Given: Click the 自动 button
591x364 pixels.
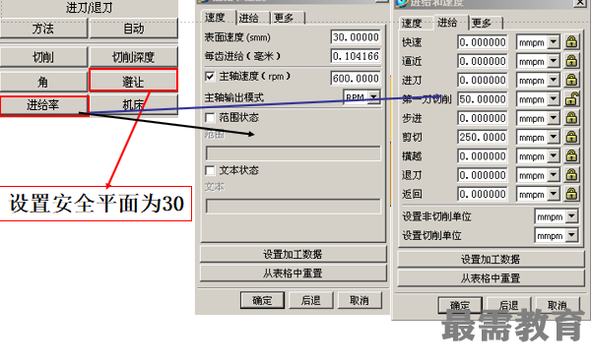Looking at the screenshot, I should 133,29.
